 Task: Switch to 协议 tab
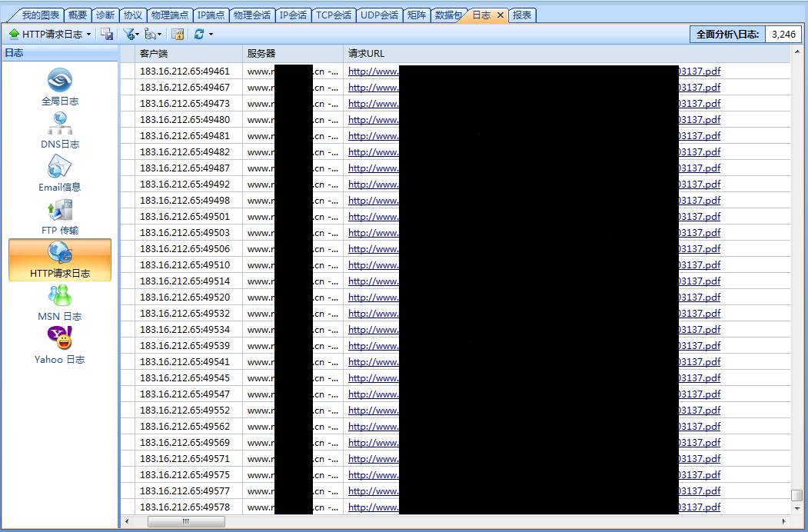click(133, 15)
